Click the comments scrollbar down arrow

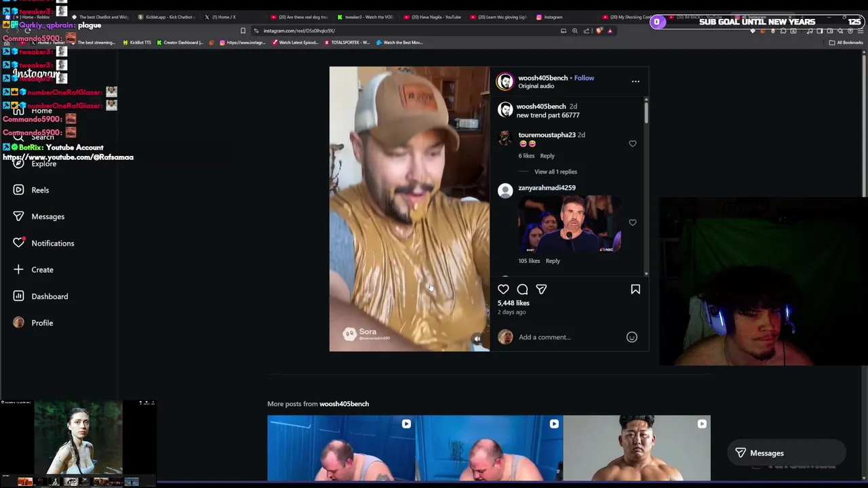pyautogui.click(x=646, y=273)
